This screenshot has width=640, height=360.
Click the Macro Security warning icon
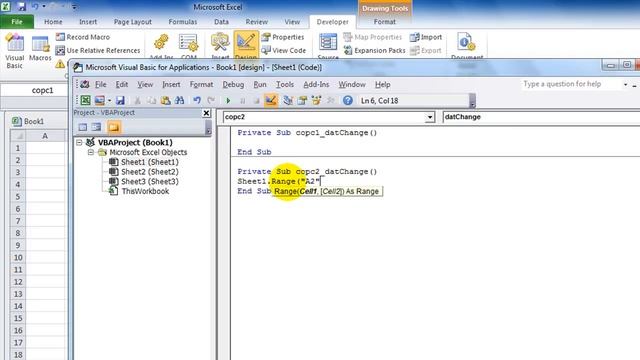(x=60, y=64)
